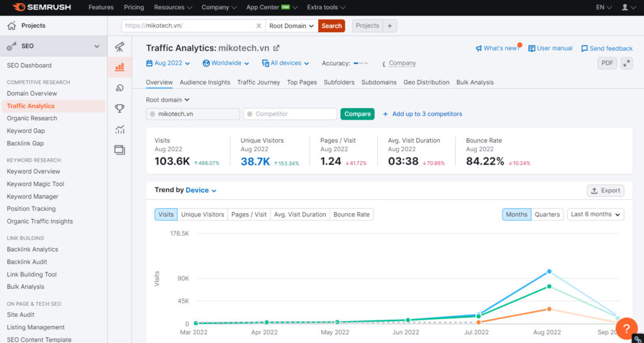Switch to the Geo Distribution tab
Viewport: 644px width, 343px height.
(x=426, y=82)
